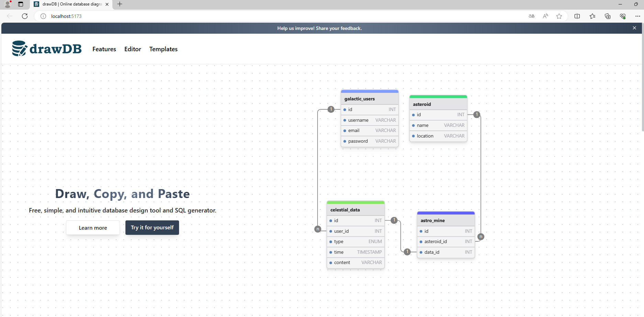Close the drawDB browser tab
Viewport: 644px width, 317px height.
coord(107,4)
